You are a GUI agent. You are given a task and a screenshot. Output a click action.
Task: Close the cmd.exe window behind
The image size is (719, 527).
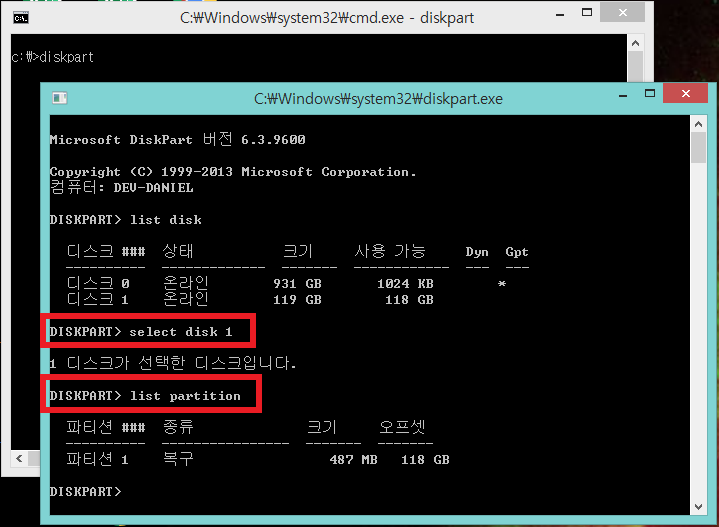point(622,12)
